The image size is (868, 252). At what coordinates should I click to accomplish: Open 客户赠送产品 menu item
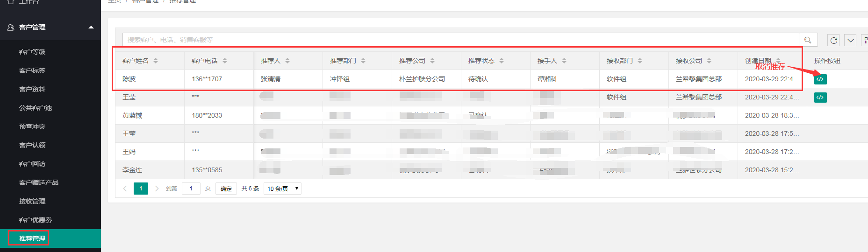[x=50, y=182]
